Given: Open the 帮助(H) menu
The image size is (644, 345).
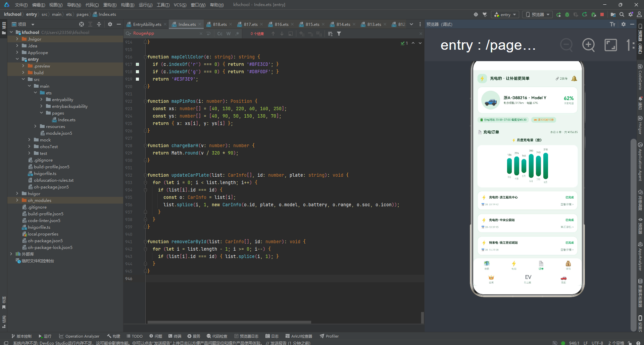Looking at the screenshot, I should tap(217, 5).
